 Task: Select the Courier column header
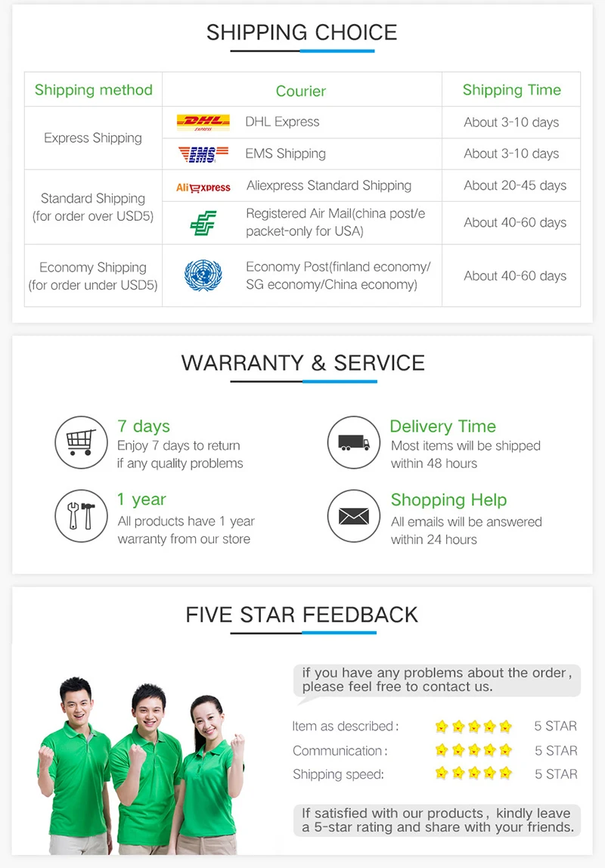pyautogui.click(x=301, y=91)
